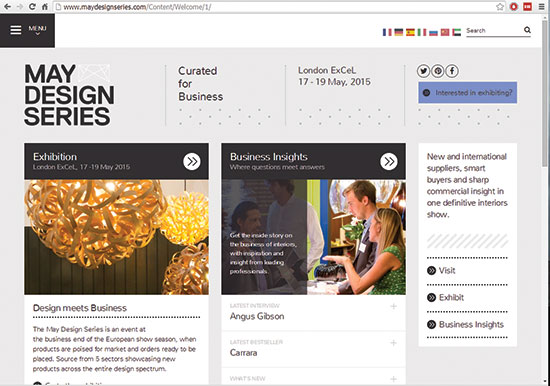Click the Business Insights photo
Image resolution: width=550 pixels, height=386 pixels.
pyautogui.click(x=314, y=237)
